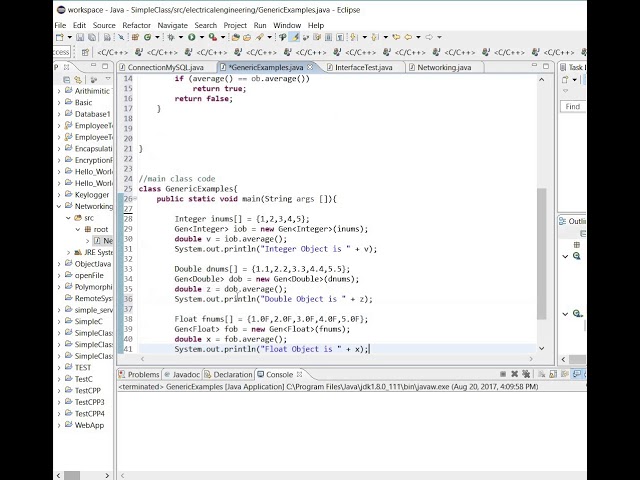Screen dimensions: 640x480
Task: Select the TestCPP project
Action: 87,391
